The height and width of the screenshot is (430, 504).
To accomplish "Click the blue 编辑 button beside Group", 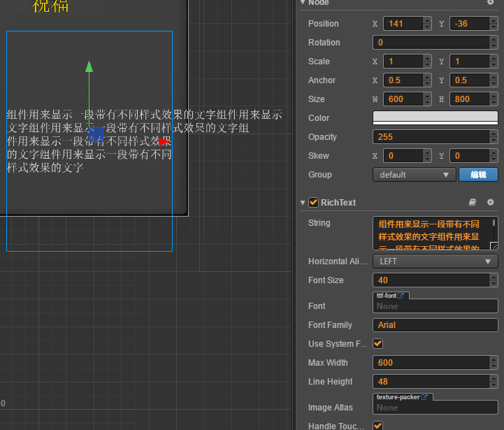I will click(x=478, y=175).
